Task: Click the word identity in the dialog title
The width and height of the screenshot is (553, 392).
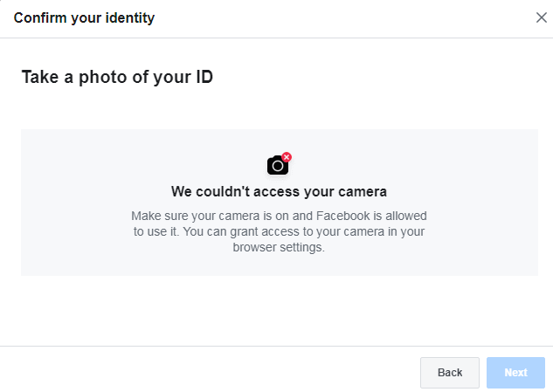Action: pyautogui.click(x=130, y=18)
